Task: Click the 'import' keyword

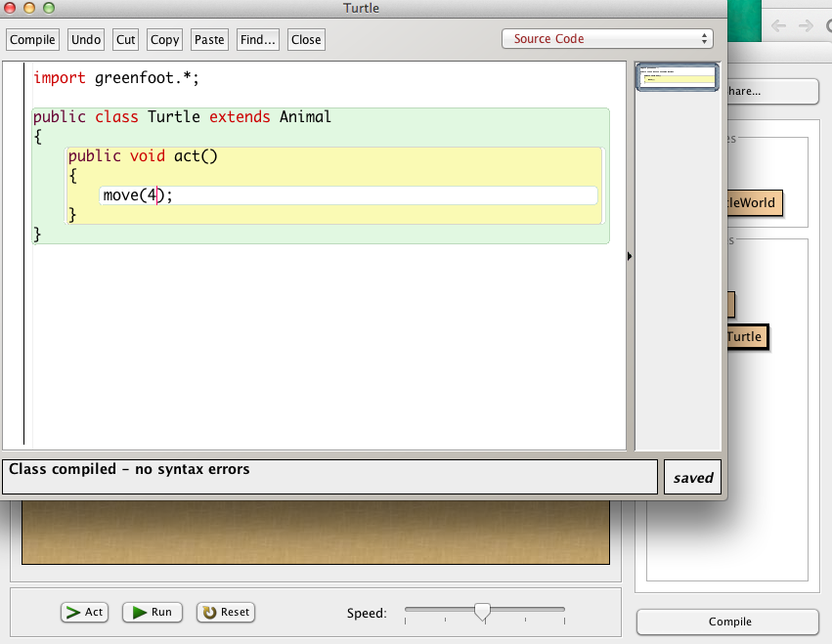Action: point(60,78)
